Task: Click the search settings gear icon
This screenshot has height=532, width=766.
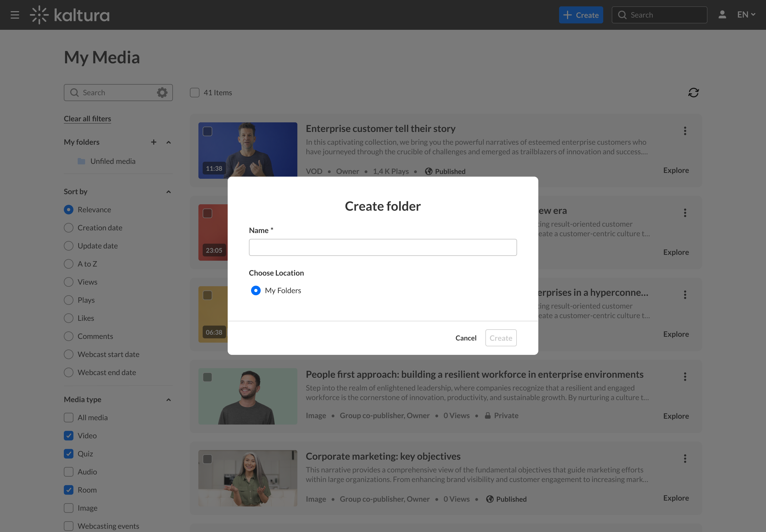Action: coord(162,93)
